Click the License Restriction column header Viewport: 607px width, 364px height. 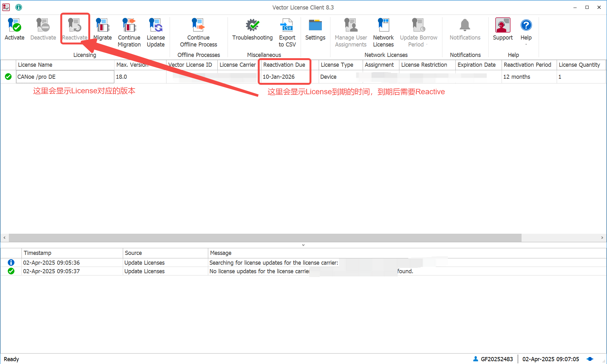pyautogui.click(x=428, y=65)
